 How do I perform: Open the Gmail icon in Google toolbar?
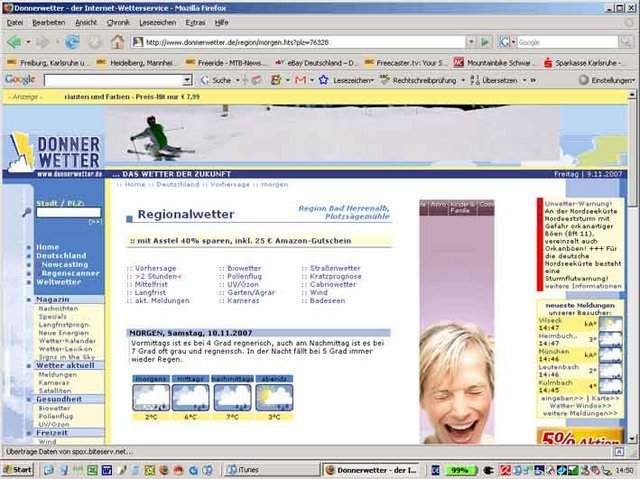coord(300,80)
